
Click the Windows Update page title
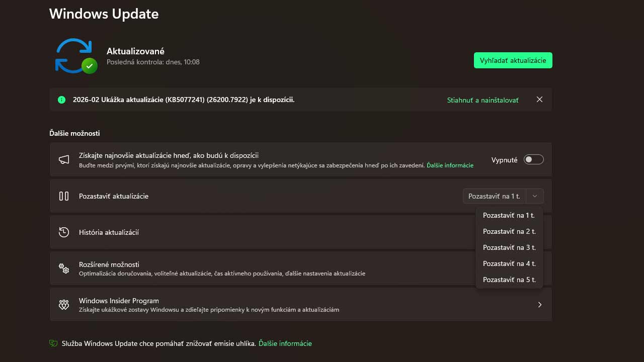(x=104, y=14)
